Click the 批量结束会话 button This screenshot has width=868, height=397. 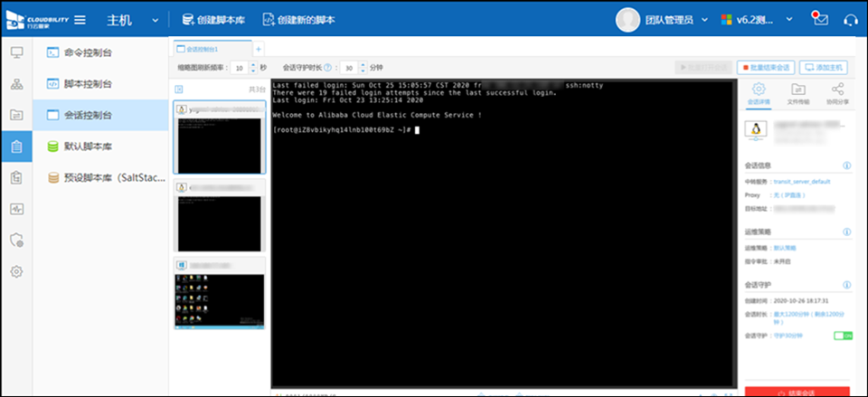click(x=765, y=68)
